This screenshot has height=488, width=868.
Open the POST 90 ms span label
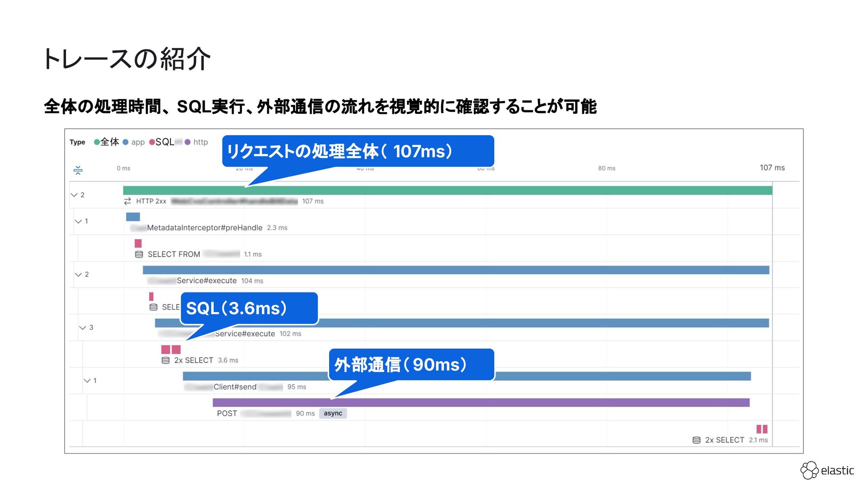click(x=227, y=413)
